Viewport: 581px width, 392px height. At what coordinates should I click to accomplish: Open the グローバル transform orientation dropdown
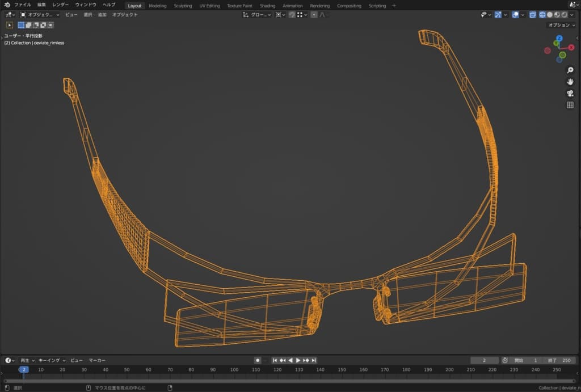click(x=258, y=15)
